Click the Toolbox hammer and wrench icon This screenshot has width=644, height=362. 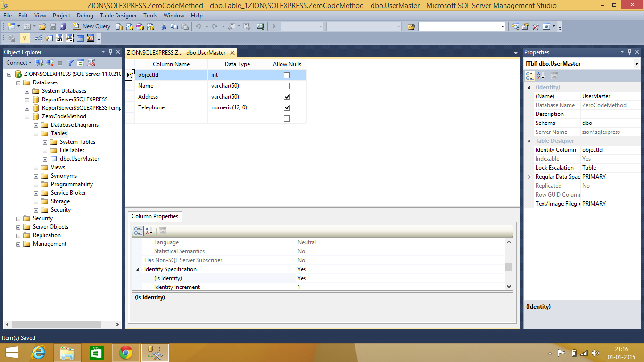click(x=536, y=26)
